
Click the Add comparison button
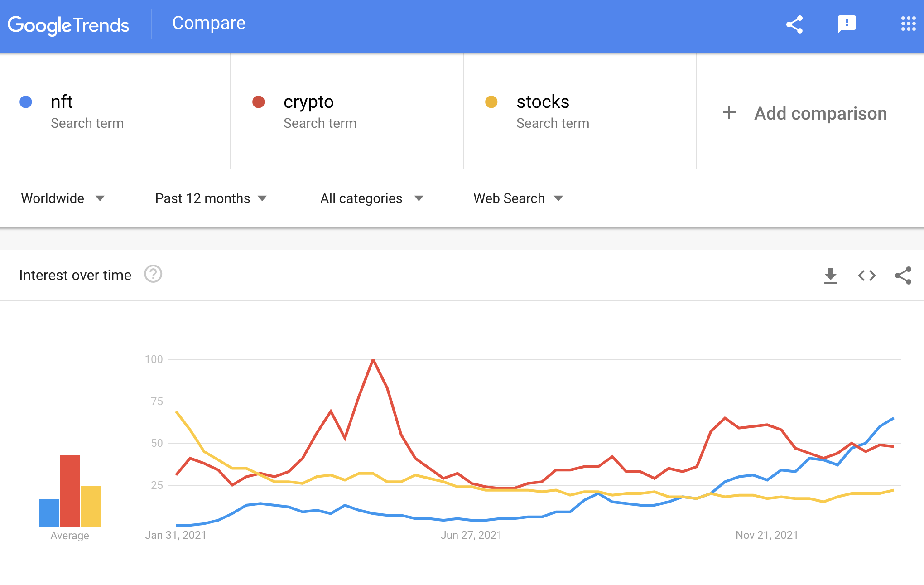[x=820, y=113]
